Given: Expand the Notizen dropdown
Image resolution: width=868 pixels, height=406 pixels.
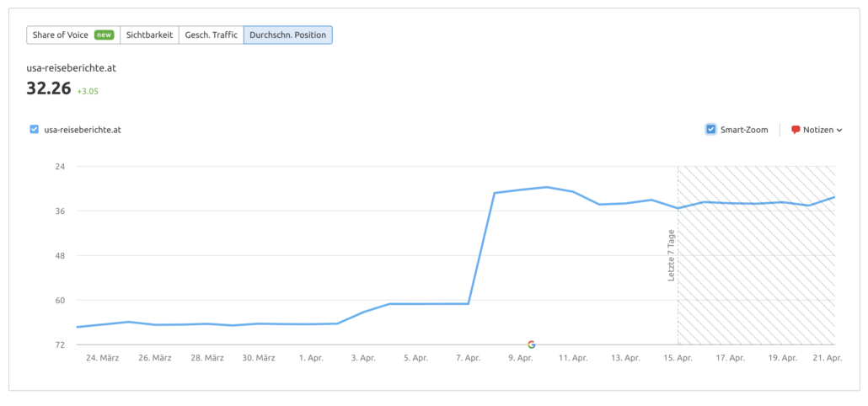Looking at the screenshot, I should [x=817, y=130].
